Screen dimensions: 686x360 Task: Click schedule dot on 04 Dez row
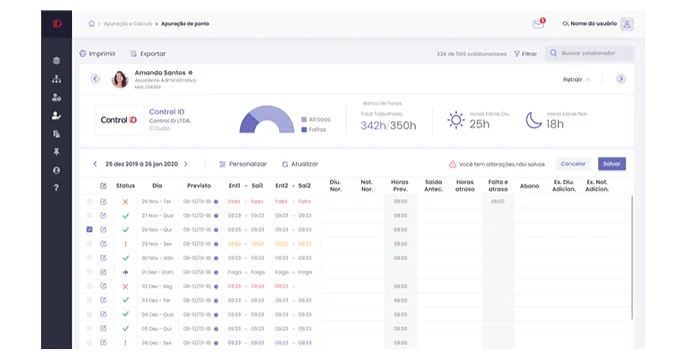pyautogui.click(x=216, y=315)
